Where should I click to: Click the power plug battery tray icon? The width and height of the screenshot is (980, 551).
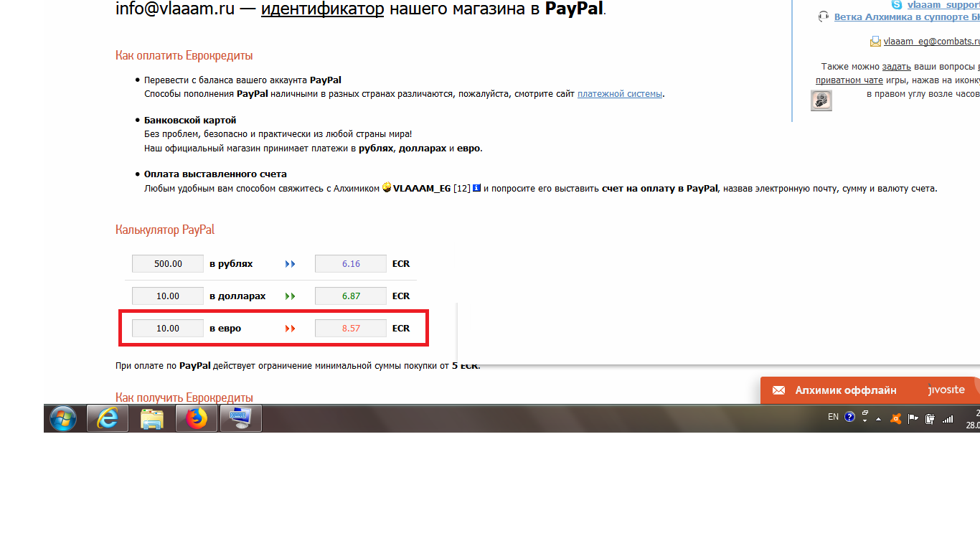930,418
